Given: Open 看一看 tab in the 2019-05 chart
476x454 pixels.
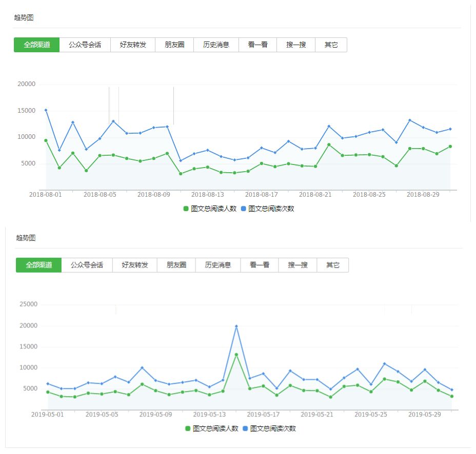Looking at the screenshot, I should [260, 265].
